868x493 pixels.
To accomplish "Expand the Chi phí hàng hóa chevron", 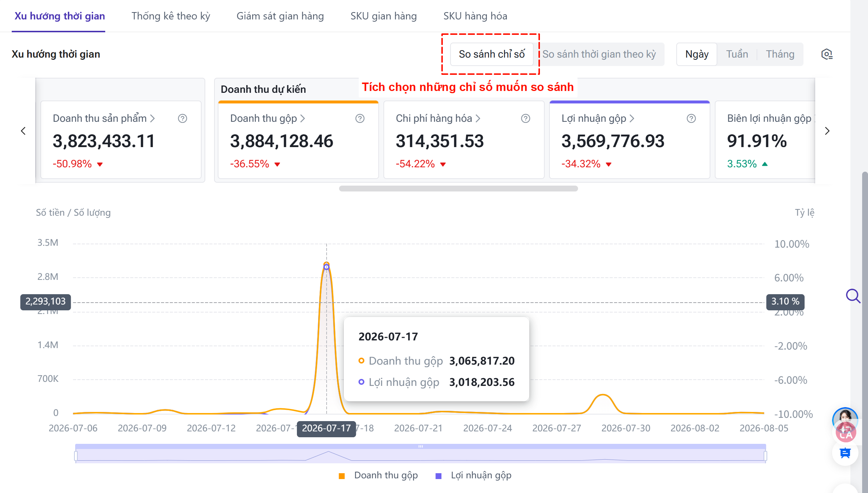I will (x=478, y=118).
